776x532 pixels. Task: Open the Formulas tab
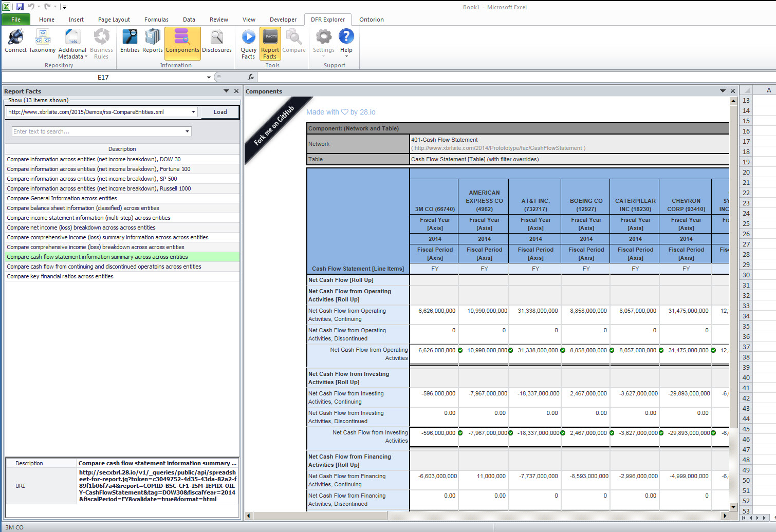coord(156,20)
